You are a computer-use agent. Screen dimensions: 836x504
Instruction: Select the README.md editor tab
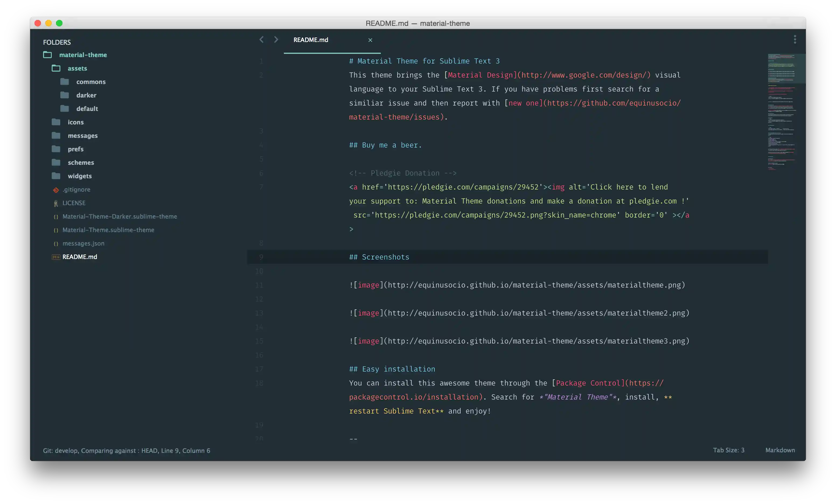[311, 40]
